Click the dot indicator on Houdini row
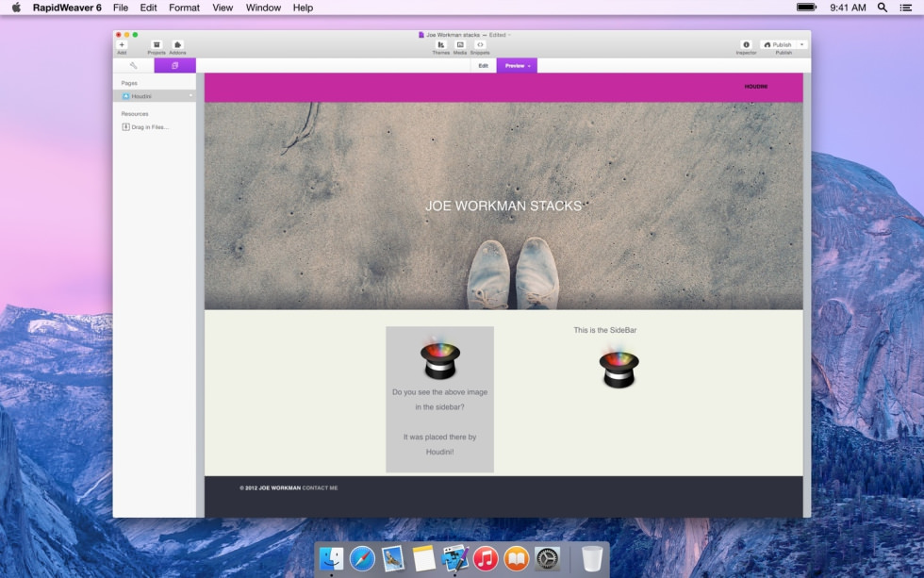Image resolution: width=924 pixels, height=578 pixels. tap(190, 96)
